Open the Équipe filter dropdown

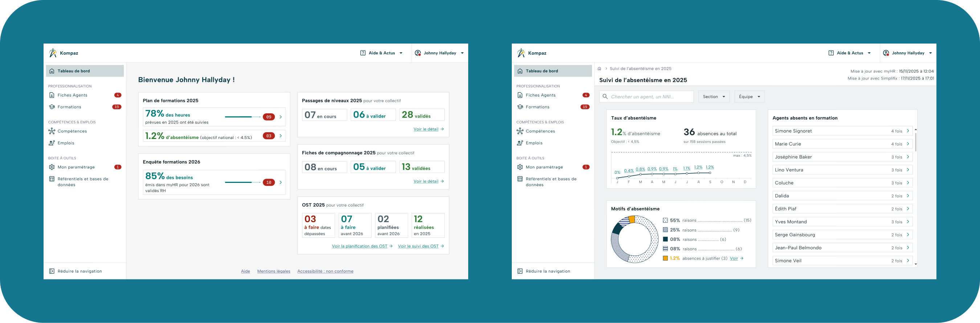point(749,97)
